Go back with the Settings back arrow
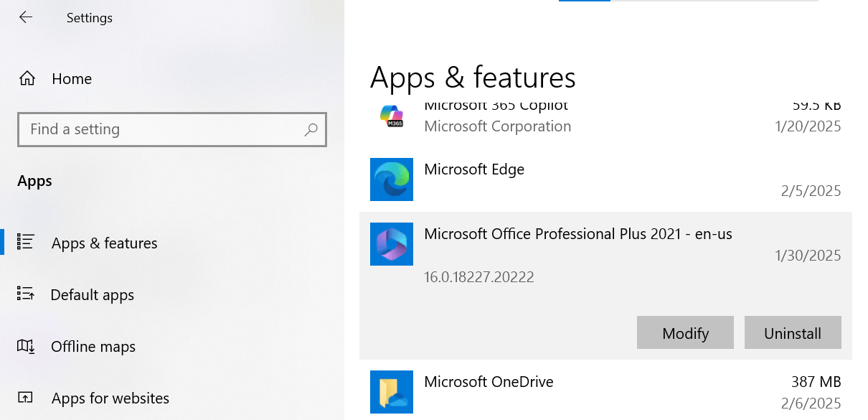The image size is (868, 420). pyautogui.click(x=26, y=17)
